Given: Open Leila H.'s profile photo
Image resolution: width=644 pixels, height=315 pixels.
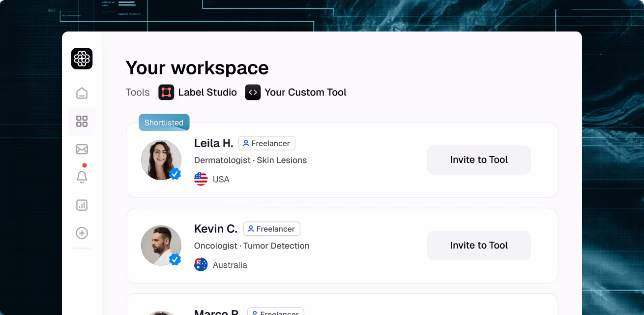Looking at the screenshot, I should (x=161, y=160).
